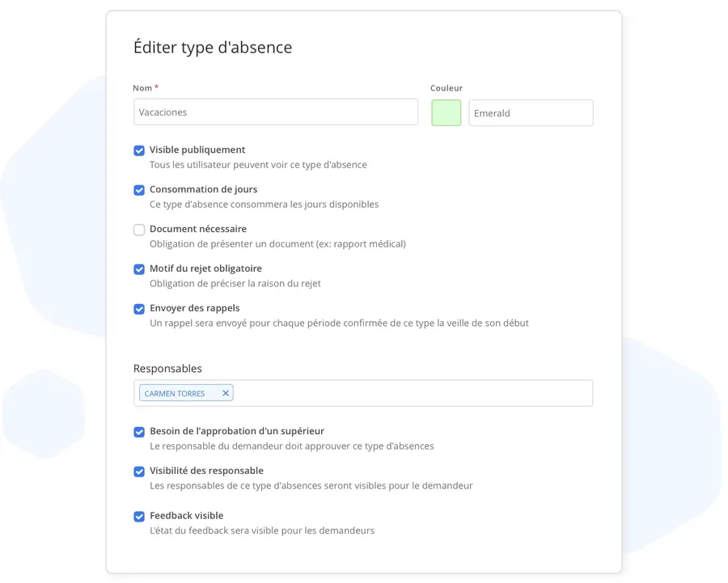The height and width of the screenshot is (583, 728).
Task: Toggle Motif du rejet obligatoire checkbox
Action: tap(139, 269)
